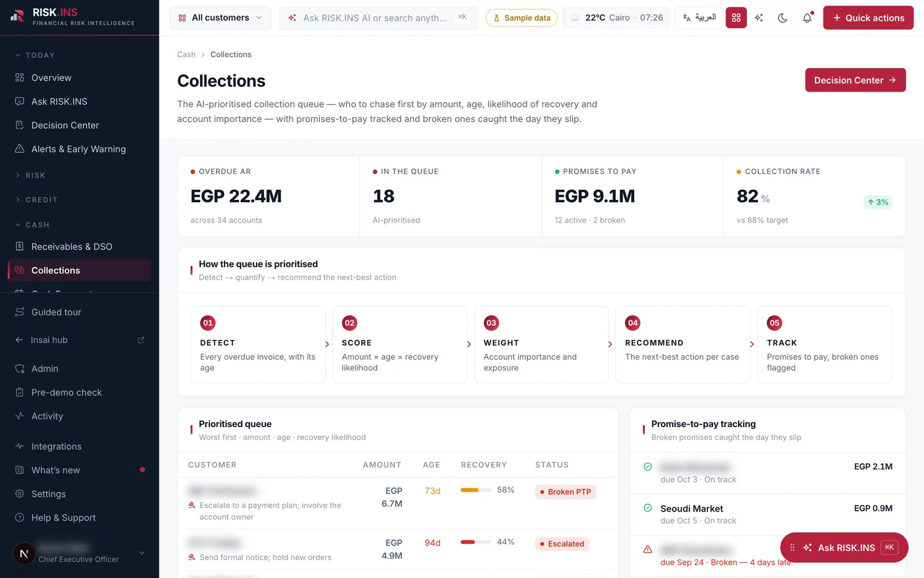Expand the RISK sidebar section
The height and width of the screenshot is (578, 924).
click(x=30, y=175)
